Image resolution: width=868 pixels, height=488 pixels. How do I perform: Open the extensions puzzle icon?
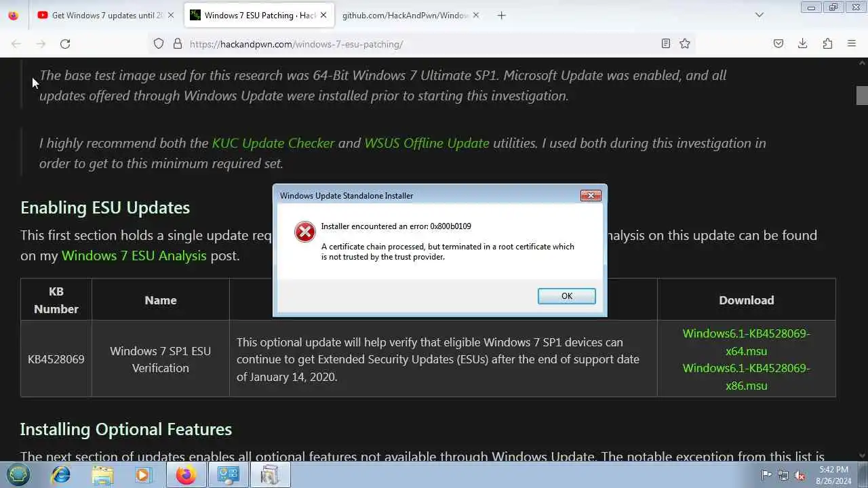pos(827,44)
